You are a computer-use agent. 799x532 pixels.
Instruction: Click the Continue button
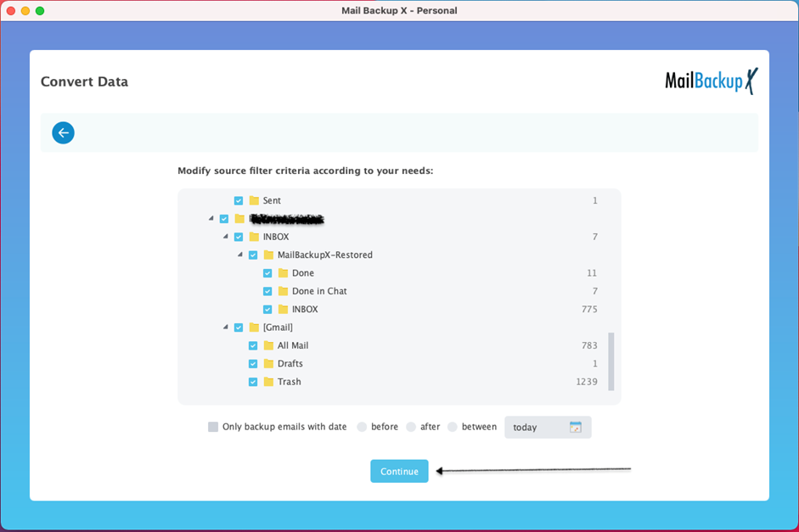(x=399, y=472)
